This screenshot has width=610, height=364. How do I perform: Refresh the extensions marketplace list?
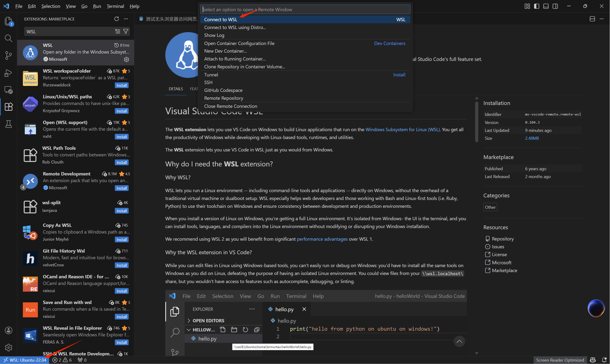point(116,19)
